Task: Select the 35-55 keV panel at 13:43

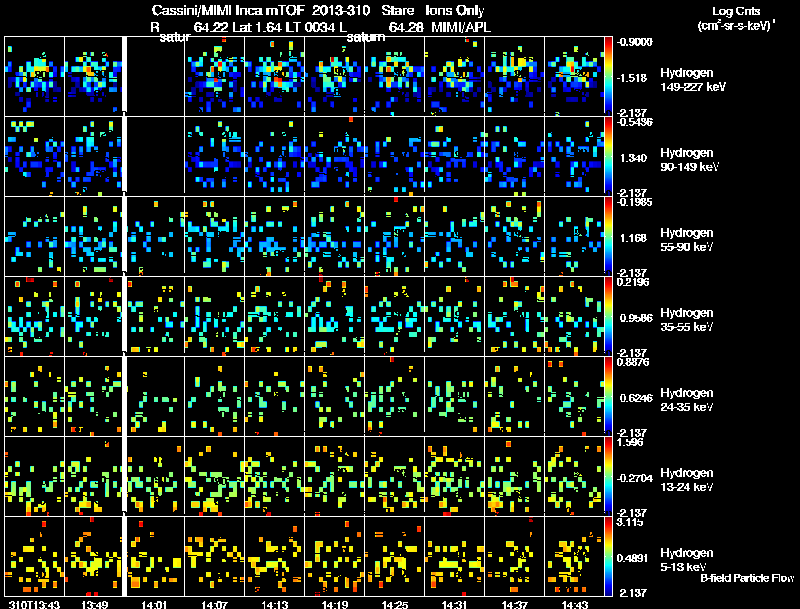Action: [x=34, y=316]
